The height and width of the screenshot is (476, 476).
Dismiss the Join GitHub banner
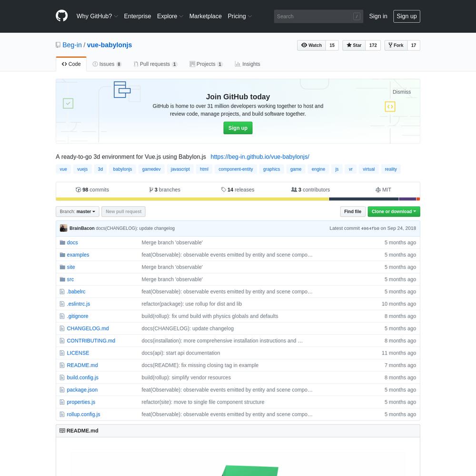tap(402, 92)
